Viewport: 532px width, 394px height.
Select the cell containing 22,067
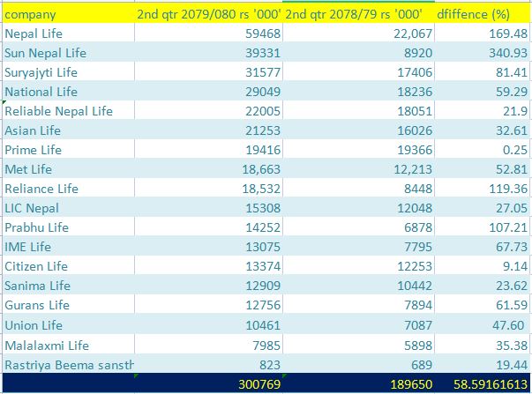pyautogui.click(x=358, y=33)
